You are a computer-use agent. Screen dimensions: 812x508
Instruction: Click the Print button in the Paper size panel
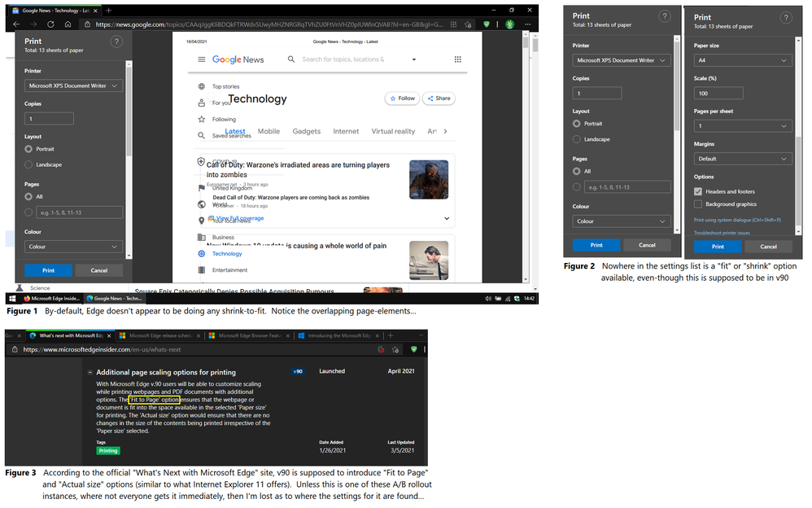click(718, 247)
